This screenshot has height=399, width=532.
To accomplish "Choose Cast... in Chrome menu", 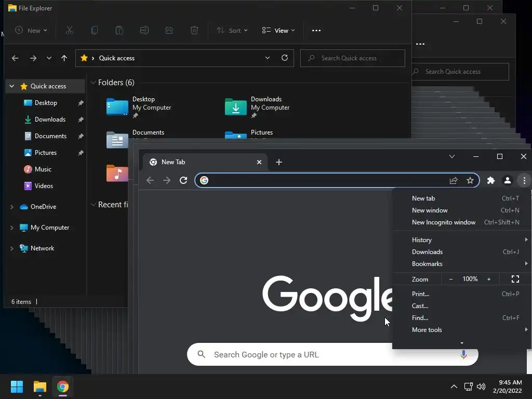I will 462,305.
